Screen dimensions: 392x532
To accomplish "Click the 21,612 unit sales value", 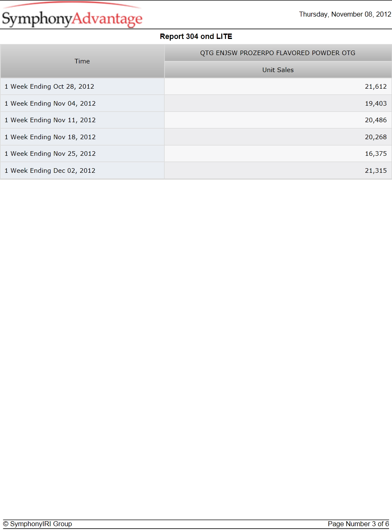I will coord(376,87).
